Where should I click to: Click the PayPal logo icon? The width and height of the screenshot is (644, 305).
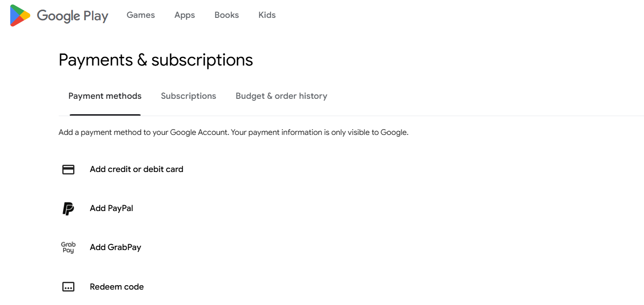pyautogui.click(x=68, y=209)
